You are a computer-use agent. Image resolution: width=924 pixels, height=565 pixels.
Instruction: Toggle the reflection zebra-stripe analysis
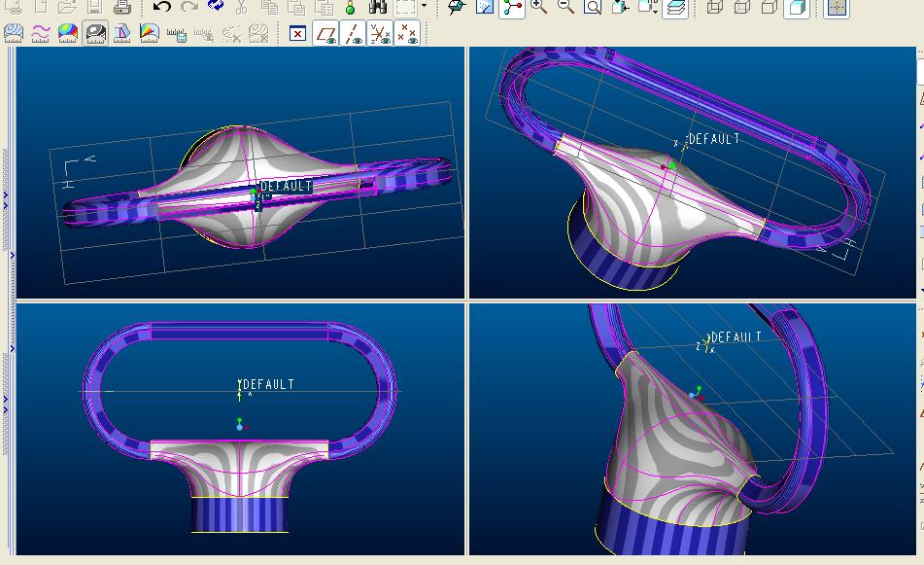click(95, 34)
